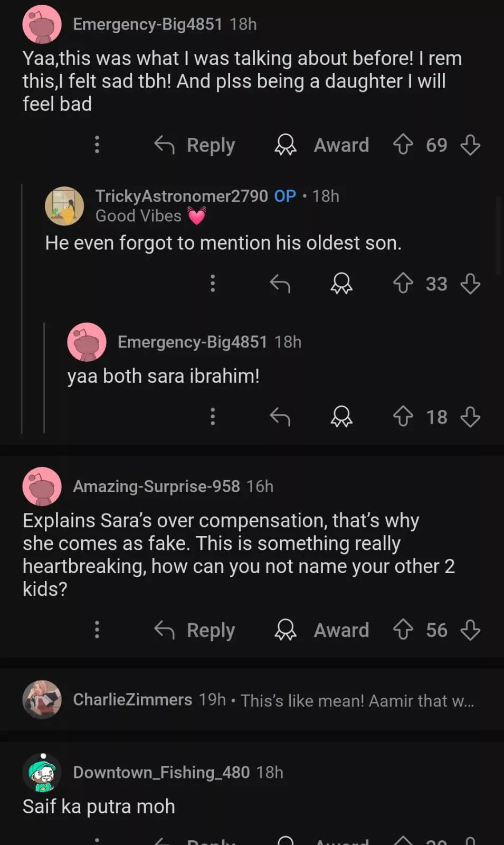This screenshot has height=845, width=504.
Task: Open the Amazing-Surprise-958 username link
Action: (156, 486)
